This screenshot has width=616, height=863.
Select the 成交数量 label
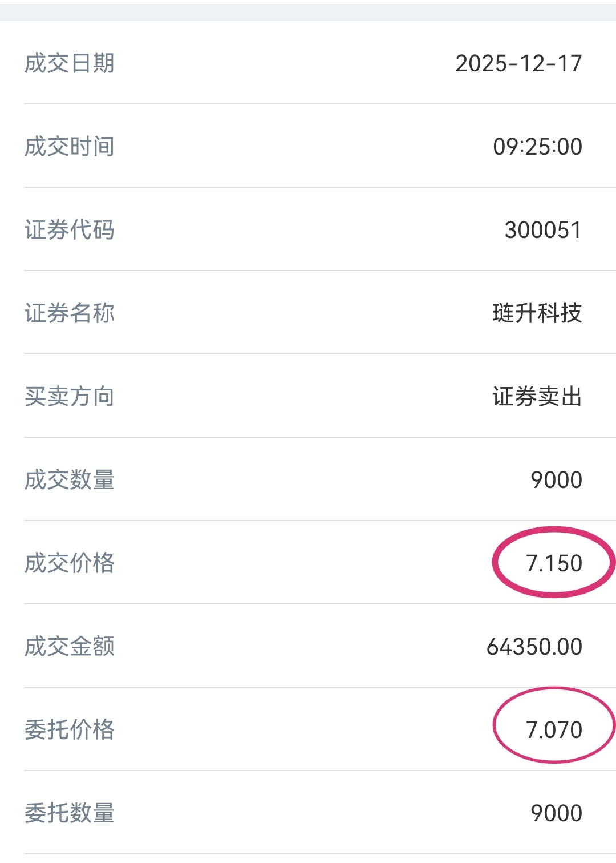click(69, 480)
